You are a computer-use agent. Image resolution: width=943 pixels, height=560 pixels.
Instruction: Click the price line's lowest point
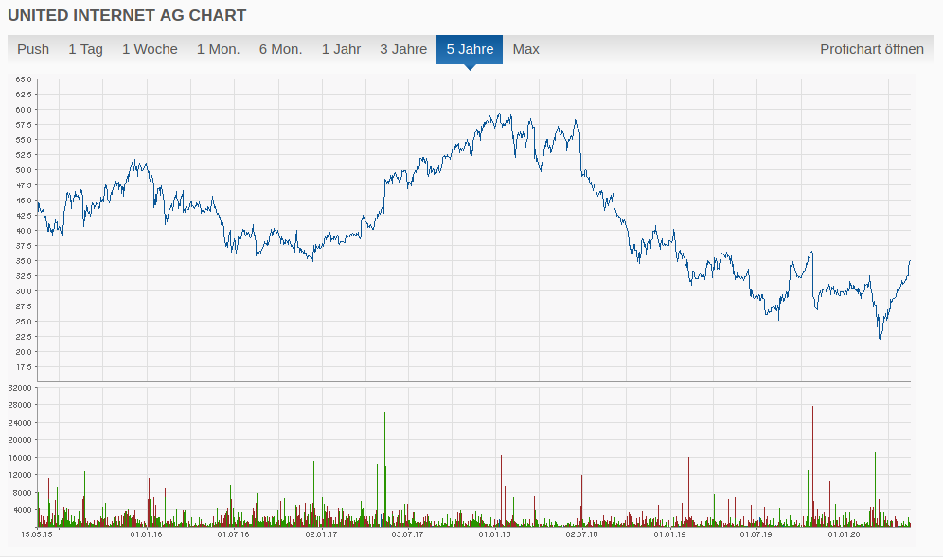pyautogui.click(x=881, y=342)
